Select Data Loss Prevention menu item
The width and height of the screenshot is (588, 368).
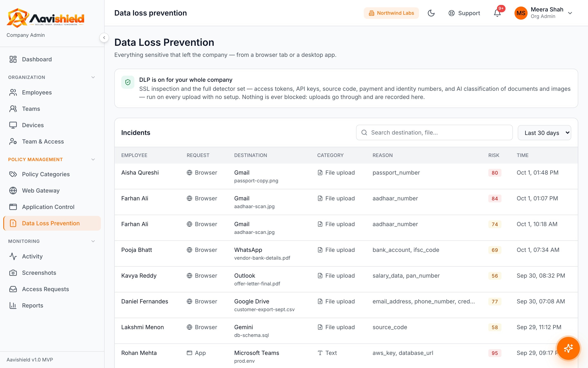click(x=52, y=223)
